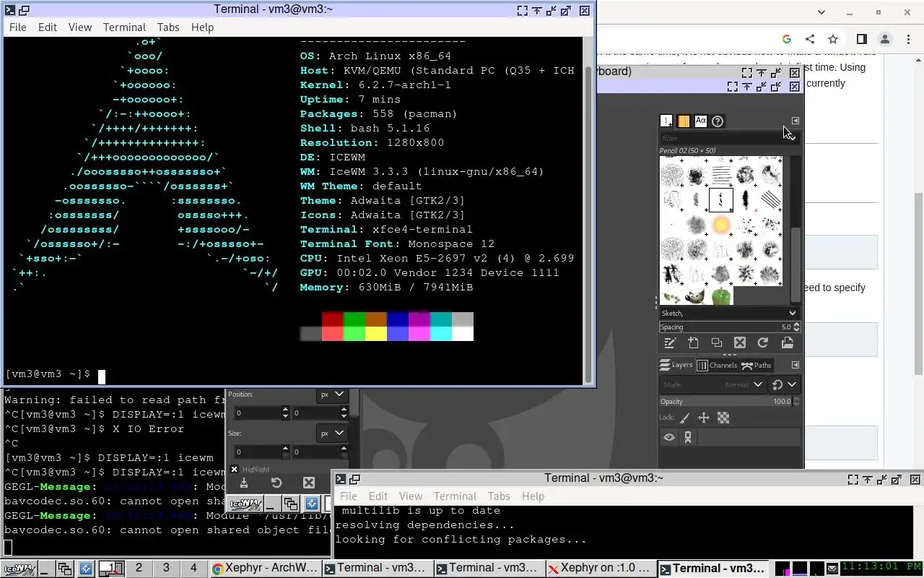Lock alpha channel of layer

(x=723, y=418)
